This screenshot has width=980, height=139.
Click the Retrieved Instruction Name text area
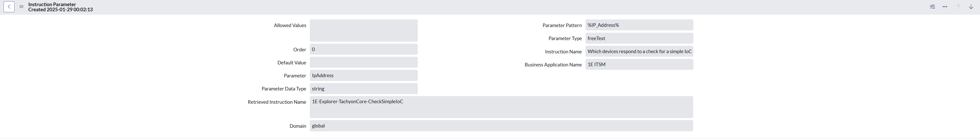tap(501, 107)
